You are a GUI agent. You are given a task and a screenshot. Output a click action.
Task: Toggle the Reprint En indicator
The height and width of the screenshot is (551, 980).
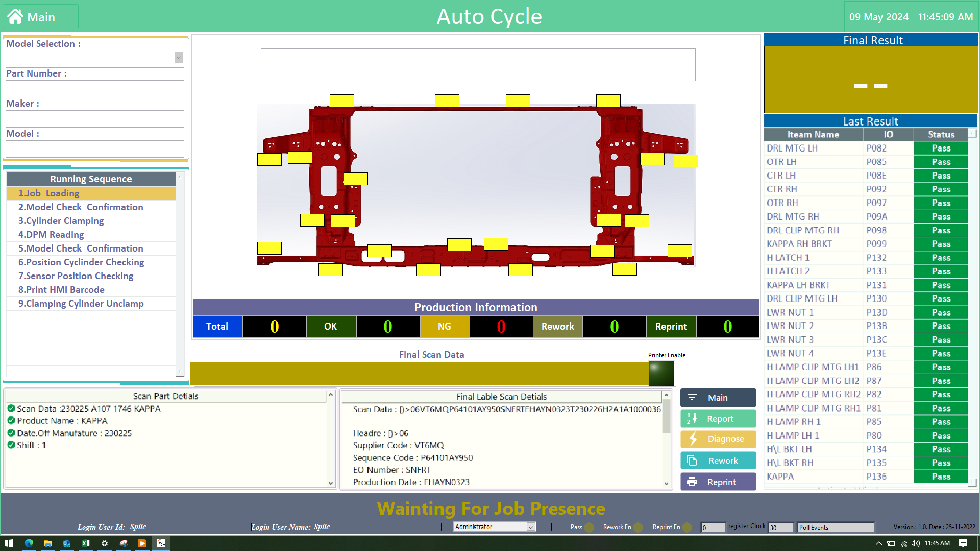coord(687,528)
